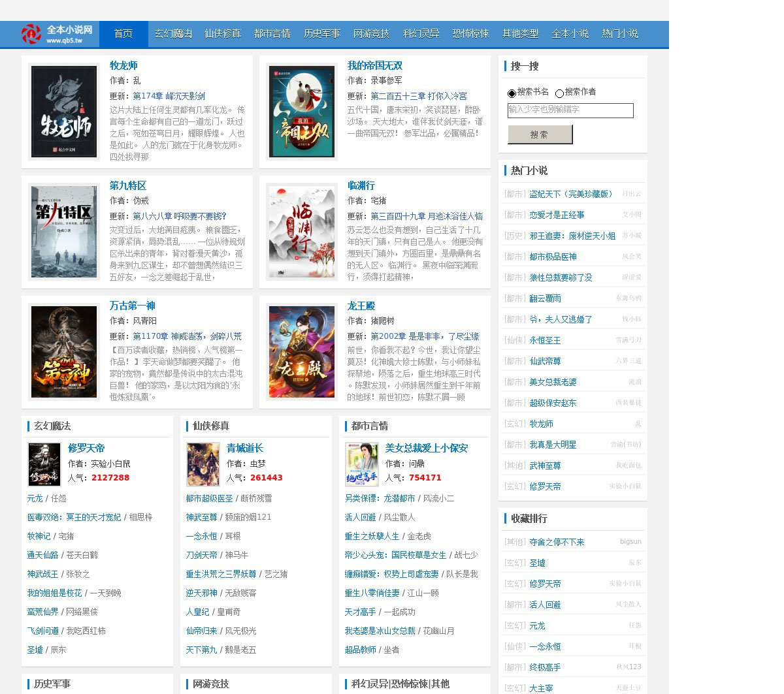
Task: Go to the 玄幻魔法 navigation tab
Action: point(173,34)
